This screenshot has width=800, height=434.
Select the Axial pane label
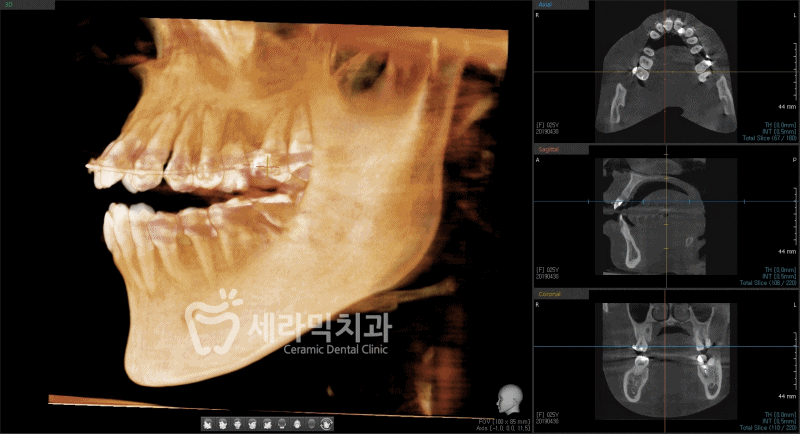click(x=545, y=5)
